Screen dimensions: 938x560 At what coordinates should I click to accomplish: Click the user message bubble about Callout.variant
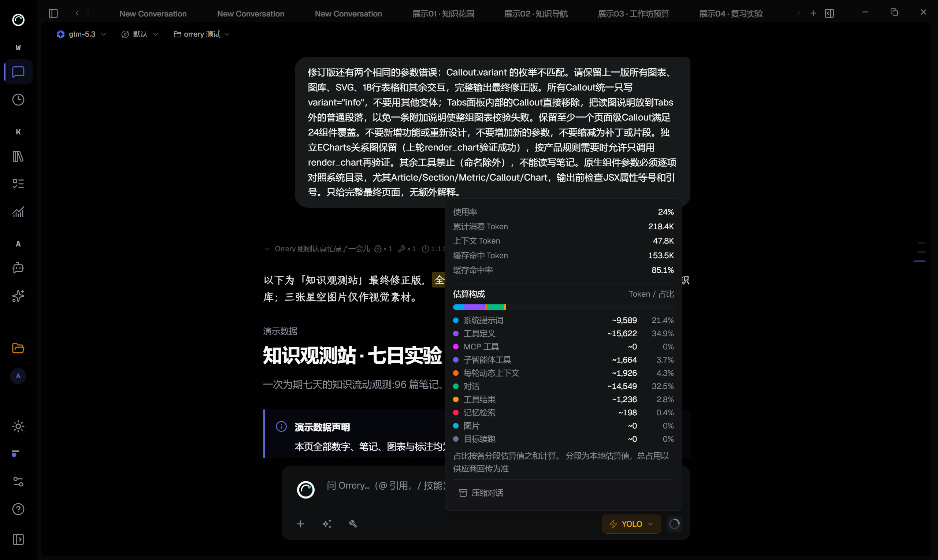point(492,132)
